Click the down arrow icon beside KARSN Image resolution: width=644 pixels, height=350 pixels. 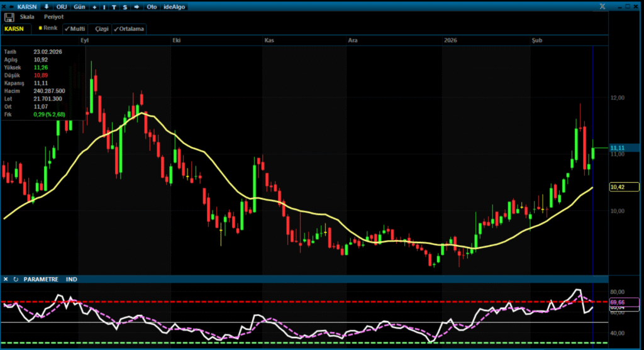tap(46, 6)
